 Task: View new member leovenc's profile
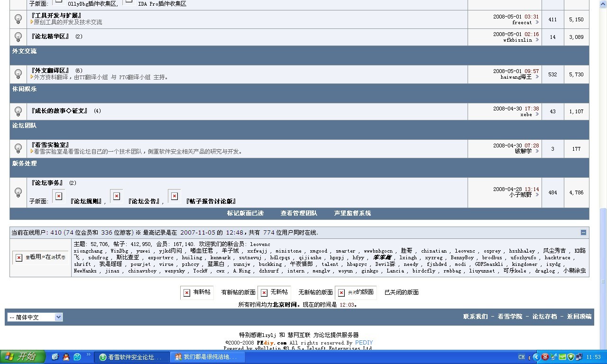coord(260,245)
